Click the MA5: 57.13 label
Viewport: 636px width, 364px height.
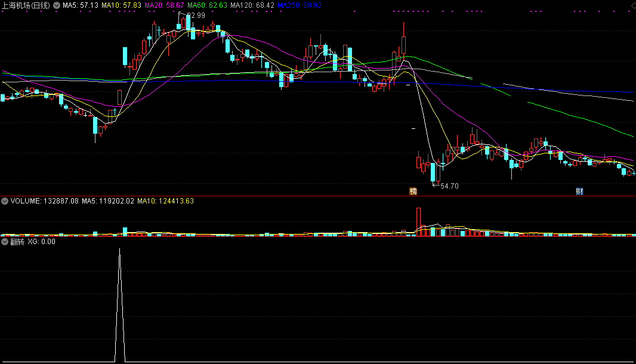81,6
